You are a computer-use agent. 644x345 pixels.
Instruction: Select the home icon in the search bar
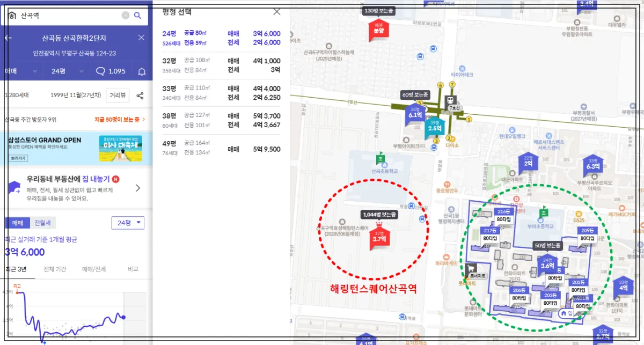click(x=12, y=16)
